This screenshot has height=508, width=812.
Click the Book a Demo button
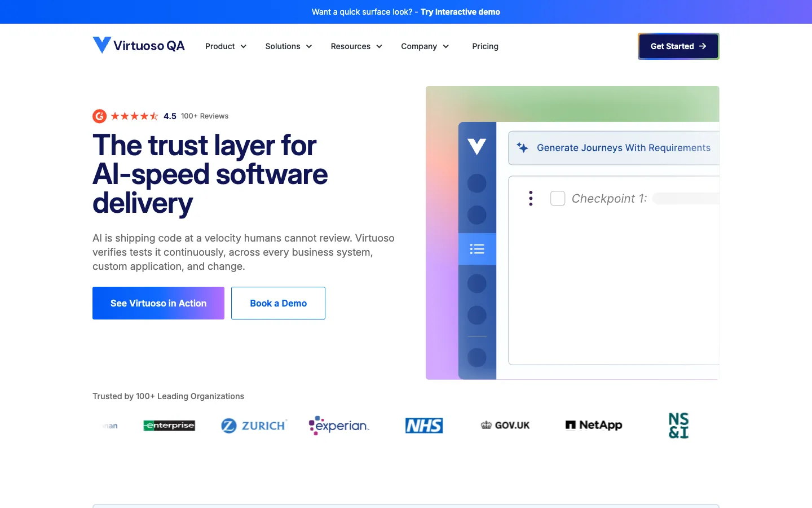(x=279, y=303)
